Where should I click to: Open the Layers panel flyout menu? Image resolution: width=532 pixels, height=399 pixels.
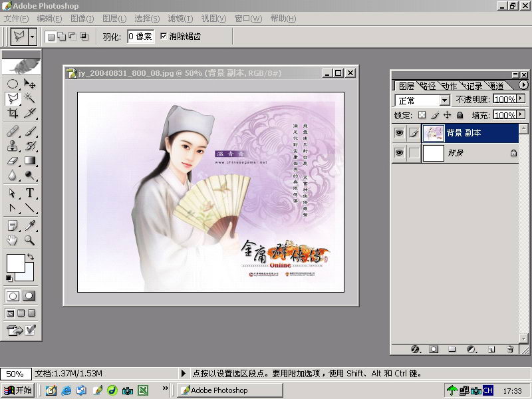pos(523,85)
